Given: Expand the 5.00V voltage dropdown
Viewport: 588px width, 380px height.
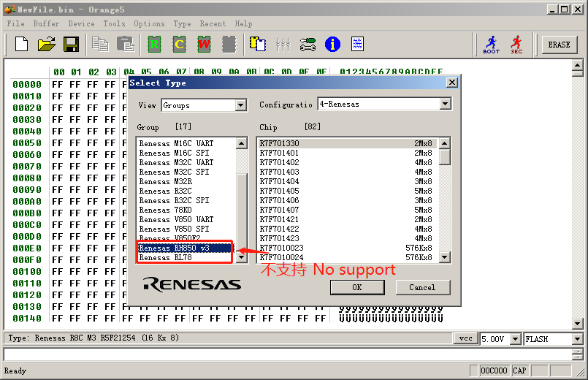Looking at the screenshot, I should (x=516, y=339).
